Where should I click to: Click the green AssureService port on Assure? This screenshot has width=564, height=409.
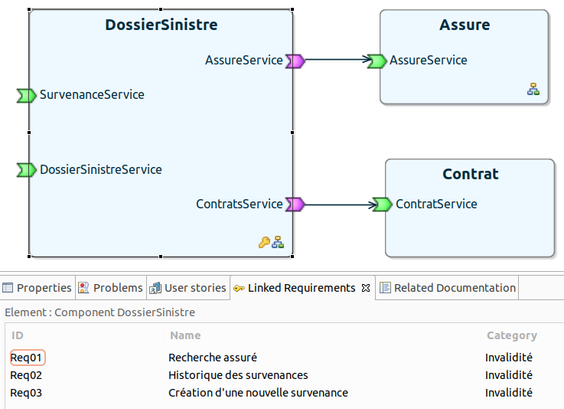377,61
